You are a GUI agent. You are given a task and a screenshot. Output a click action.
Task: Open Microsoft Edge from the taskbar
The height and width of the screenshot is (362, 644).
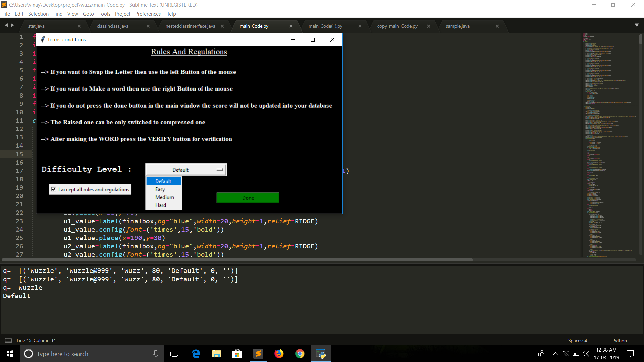click(x=196, y=354)
